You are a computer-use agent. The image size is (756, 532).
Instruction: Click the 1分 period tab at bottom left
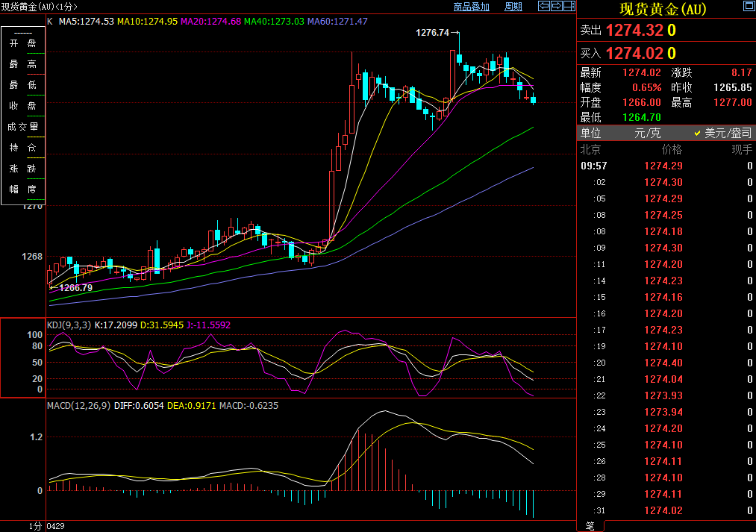point(35,526)
